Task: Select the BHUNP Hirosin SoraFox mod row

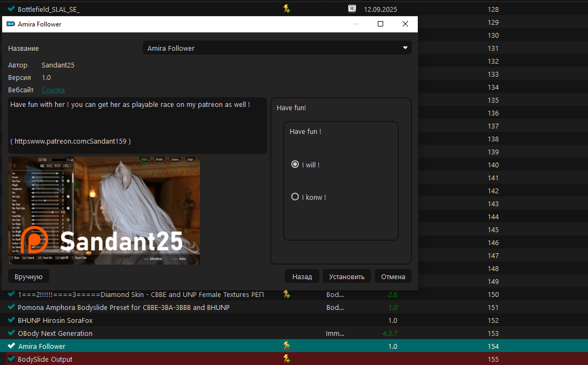Action: pyautogui.click(x=294, y=320)
